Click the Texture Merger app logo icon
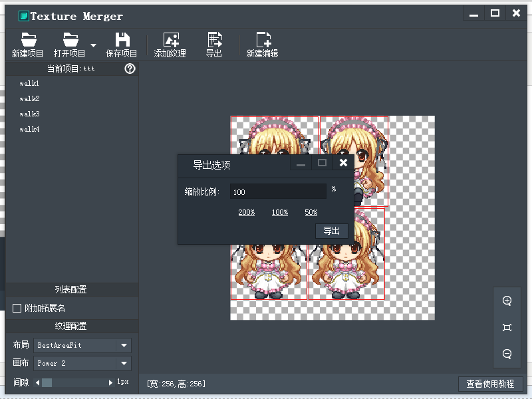This screenshot has height=399, width=532. pos(24,16)
